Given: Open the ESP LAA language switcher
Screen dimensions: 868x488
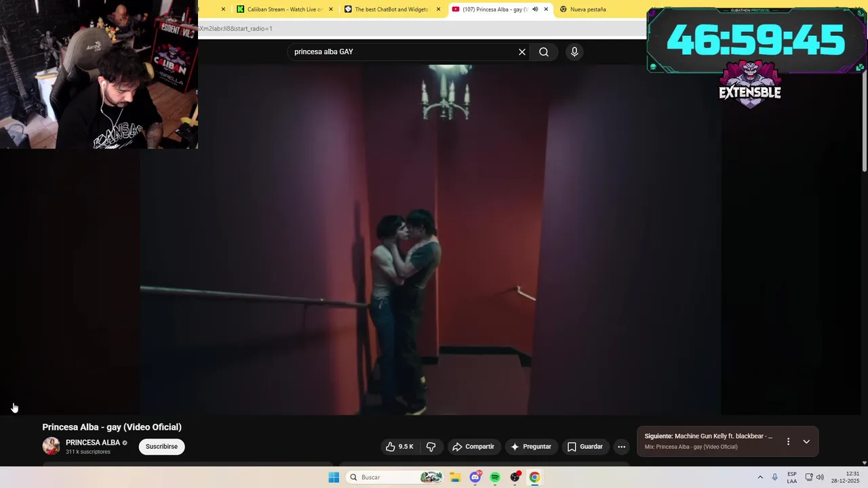Looking at the screenshot, I should [792, 477].
